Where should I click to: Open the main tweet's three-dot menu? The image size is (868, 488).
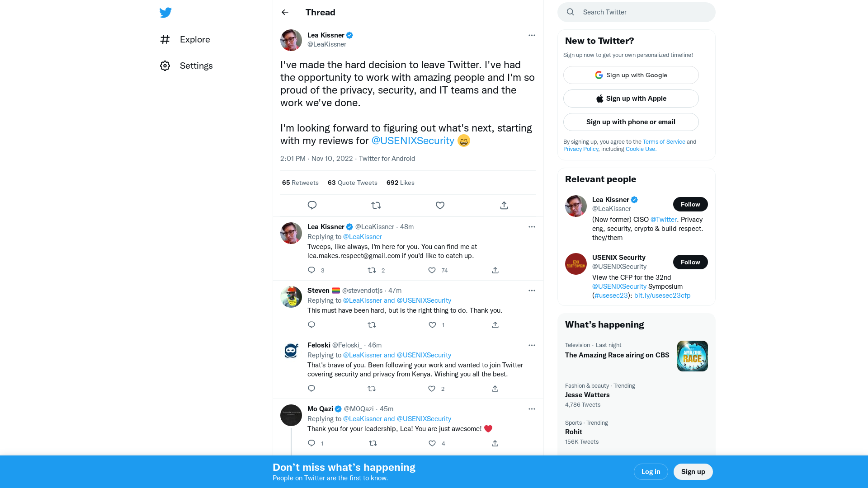point(532,35)
